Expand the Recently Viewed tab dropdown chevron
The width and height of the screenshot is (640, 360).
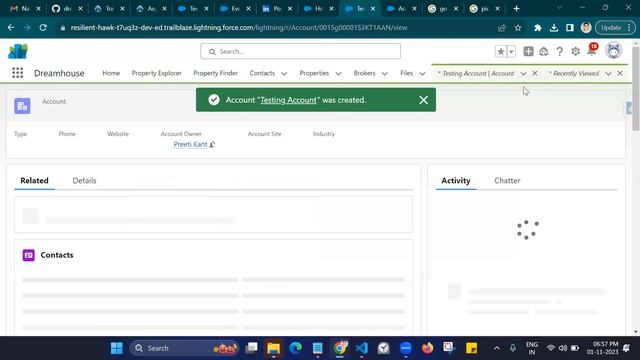click(609, 73)
